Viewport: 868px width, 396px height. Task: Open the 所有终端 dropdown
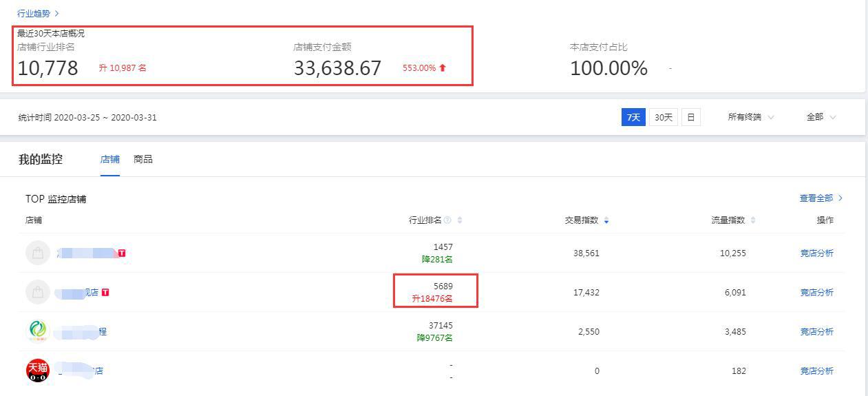[751, 117]
